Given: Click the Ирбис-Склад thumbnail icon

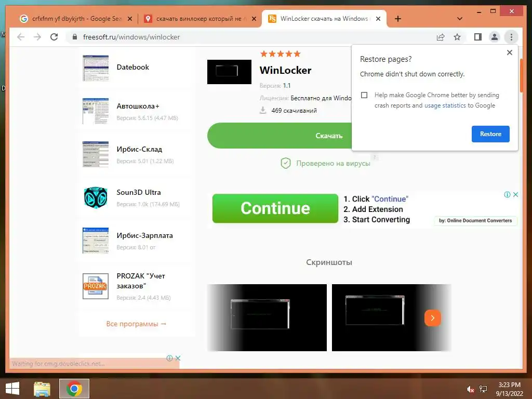Looking at the screenshot, I should point(96,154).
